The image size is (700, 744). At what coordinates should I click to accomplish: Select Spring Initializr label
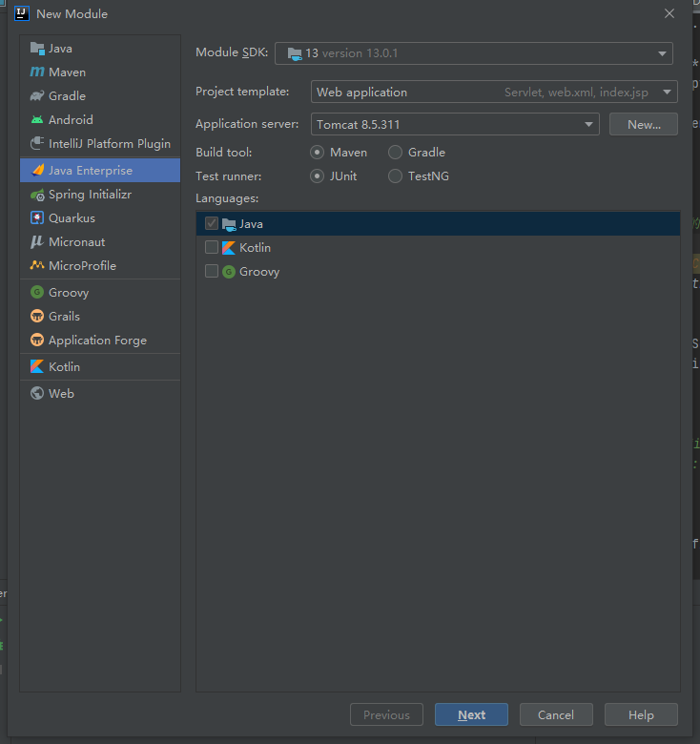tap(90, 195)
